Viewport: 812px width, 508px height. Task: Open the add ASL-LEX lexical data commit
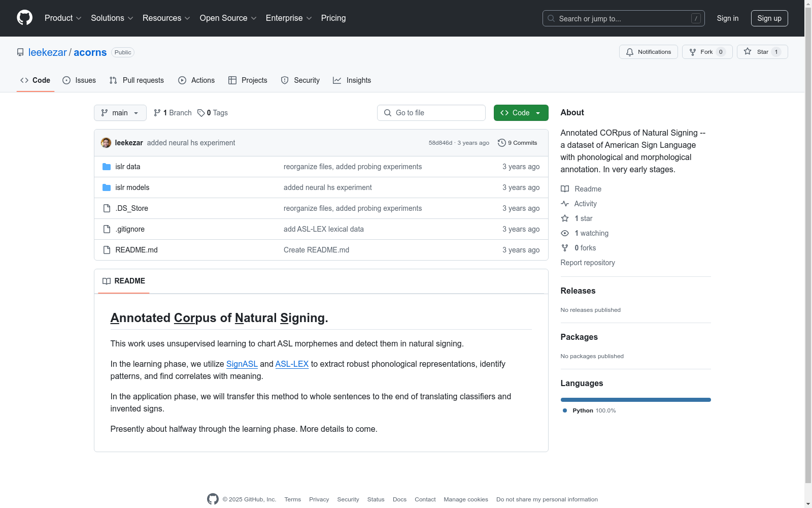[x=324, y=229]
